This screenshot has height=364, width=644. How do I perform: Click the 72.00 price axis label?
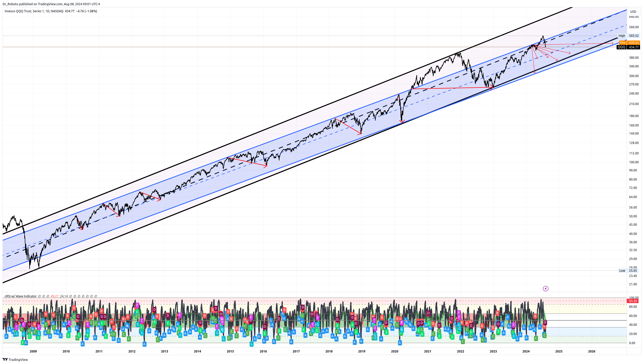pos(633,188)
